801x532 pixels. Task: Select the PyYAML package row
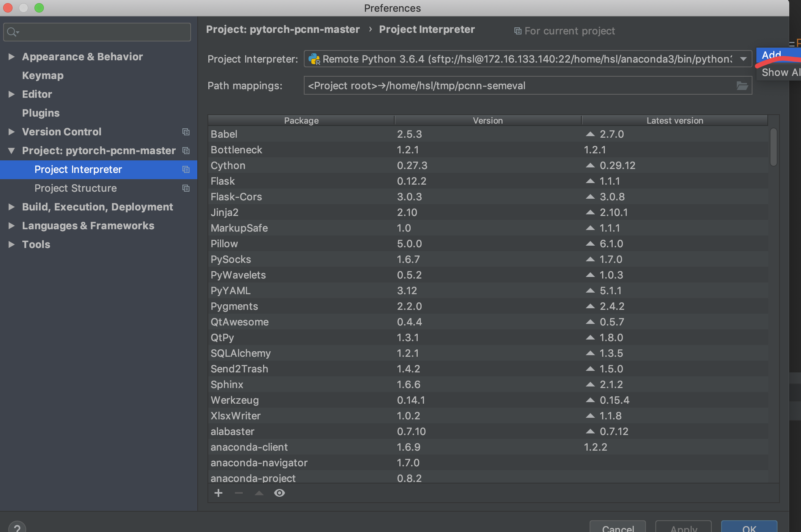tap(488, 291)
